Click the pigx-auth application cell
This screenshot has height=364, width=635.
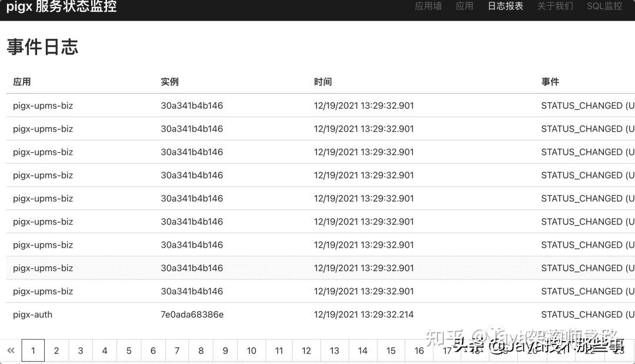(x=32, y=315)
